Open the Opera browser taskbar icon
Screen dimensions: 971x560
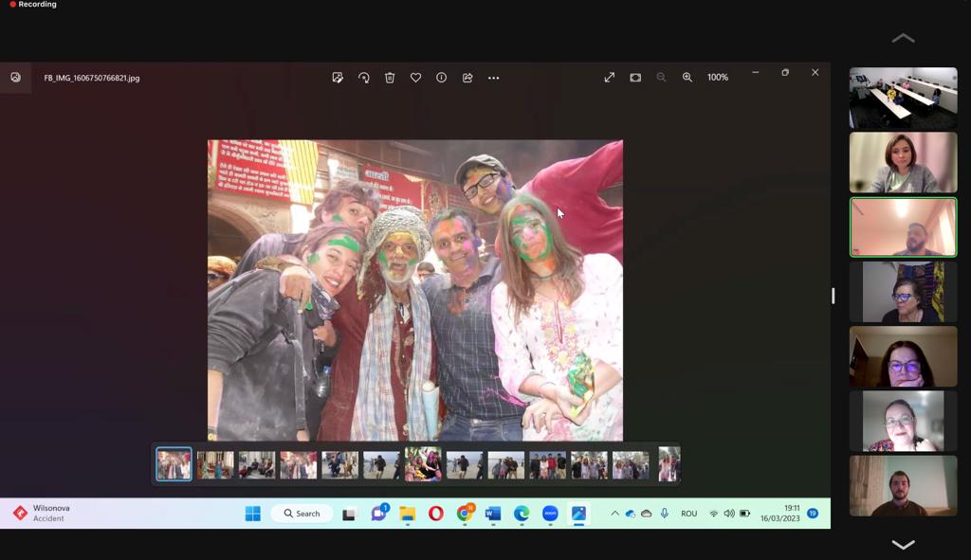point(436,514)
